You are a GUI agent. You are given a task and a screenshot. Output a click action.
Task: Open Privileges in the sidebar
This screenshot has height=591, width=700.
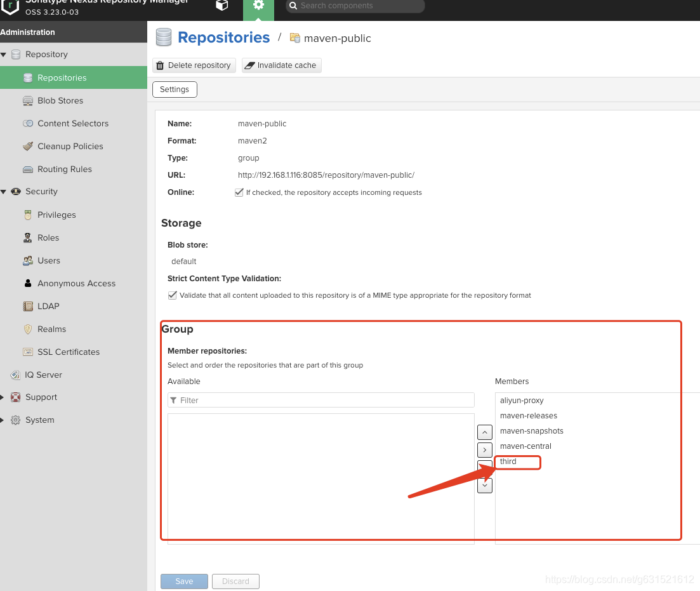coord(56,215)
